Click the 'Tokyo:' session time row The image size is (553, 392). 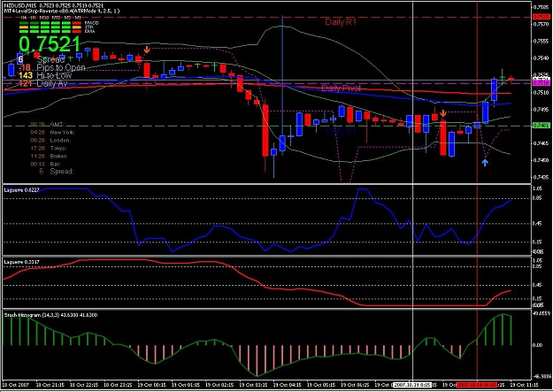tap(49, 148)
